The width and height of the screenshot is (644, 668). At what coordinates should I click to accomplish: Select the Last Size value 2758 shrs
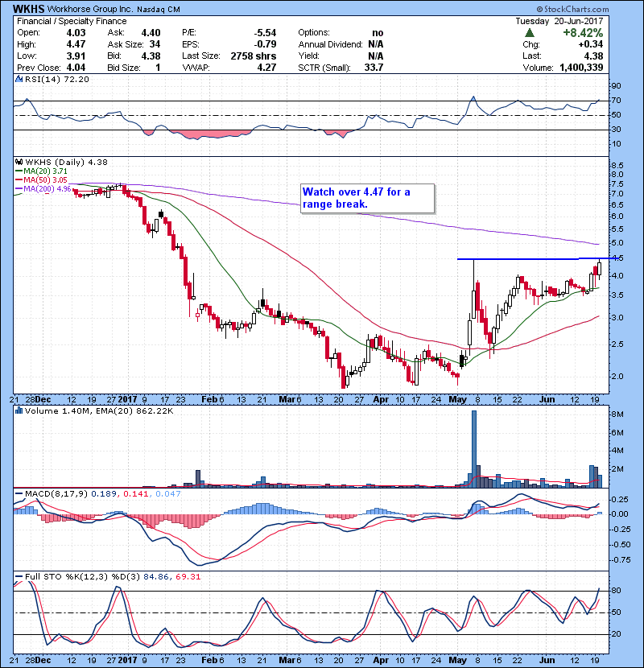[253, 56]
